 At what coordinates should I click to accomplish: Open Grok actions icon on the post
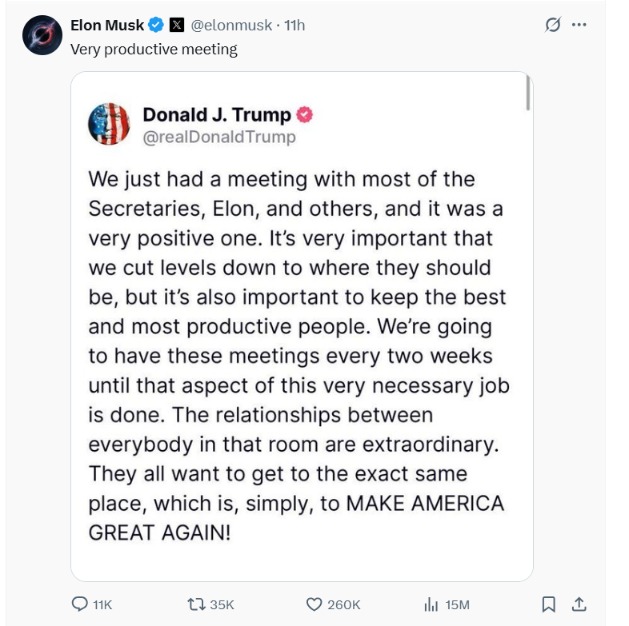click(x=550, y=25)
